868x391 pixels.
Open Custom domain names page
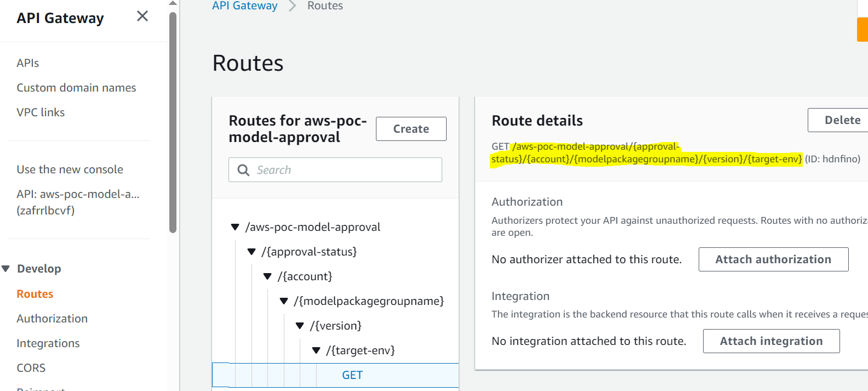click(x=76, y=88)
